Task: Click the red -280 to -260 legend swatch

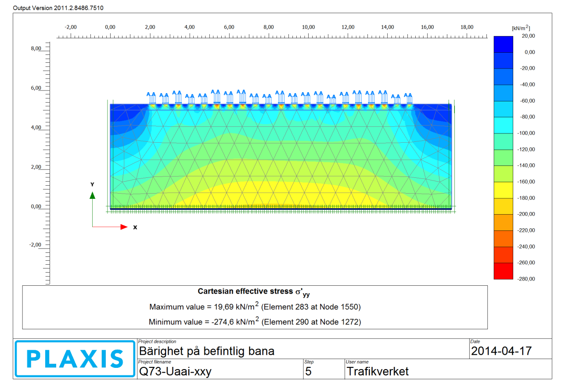Action: click(503, 271)
